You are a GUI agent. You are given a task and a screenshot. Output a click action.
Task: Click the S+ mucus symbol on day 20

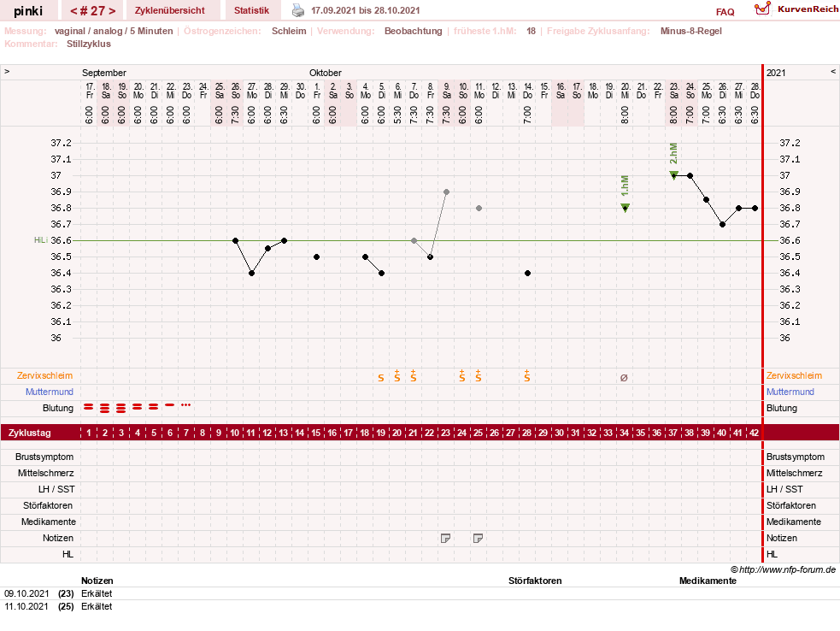coord(397,376)
